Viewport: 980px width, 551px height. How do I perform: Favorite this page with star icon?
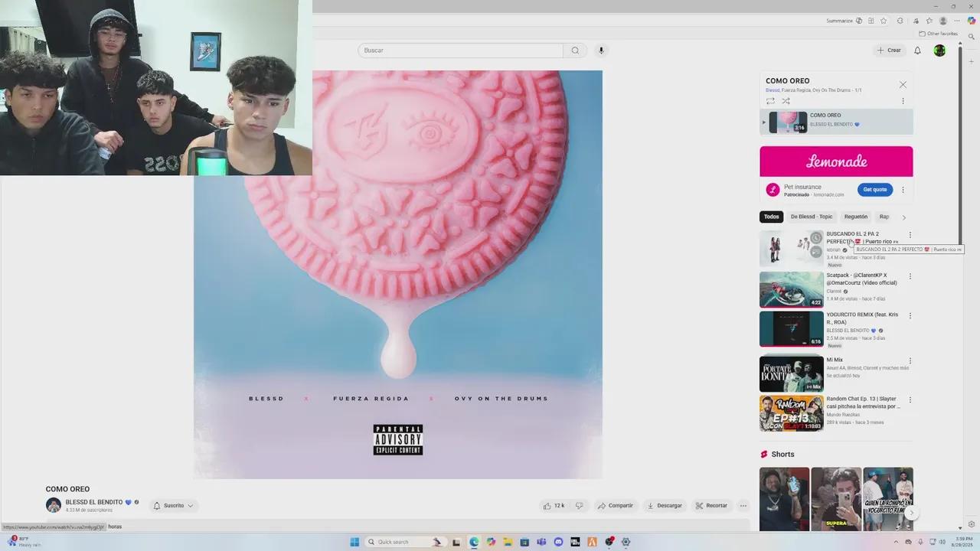point(884,21)
